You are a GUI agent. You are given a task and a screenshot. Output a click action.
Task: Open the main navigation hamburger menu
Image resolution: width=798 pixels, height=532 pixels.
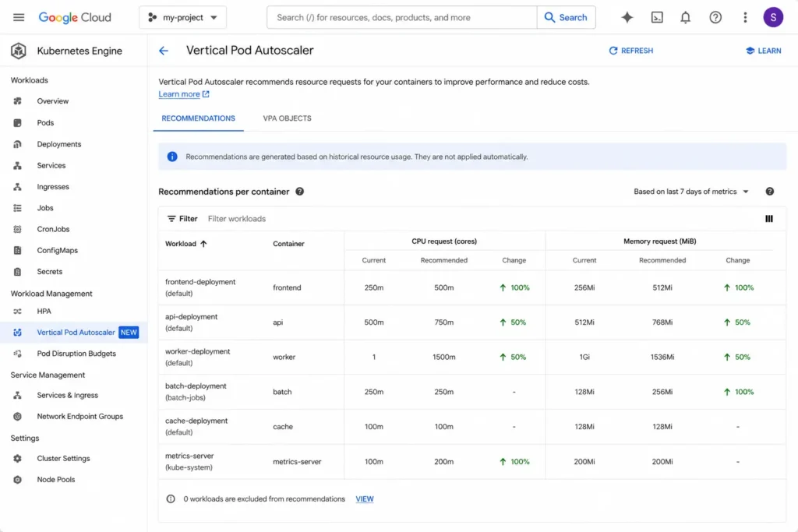click(19, 17)
